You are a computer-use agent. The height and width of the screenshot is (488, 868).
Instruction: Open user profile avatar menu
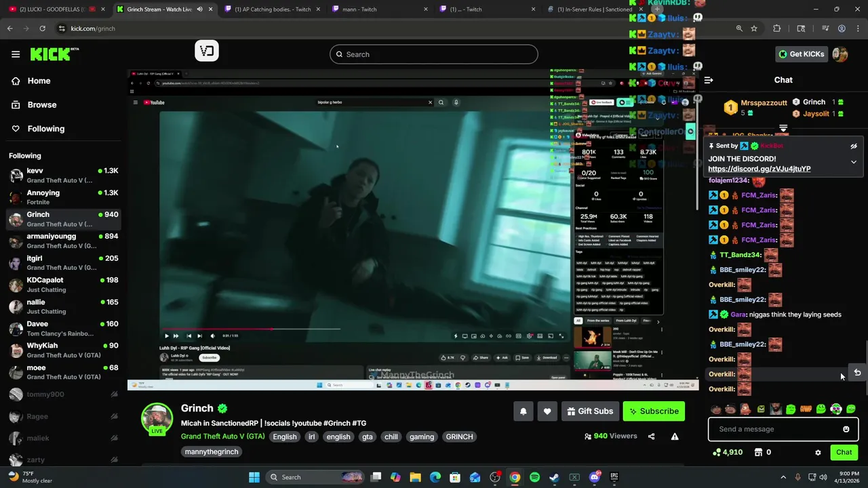pyautogui.click(x=840, y=54)
